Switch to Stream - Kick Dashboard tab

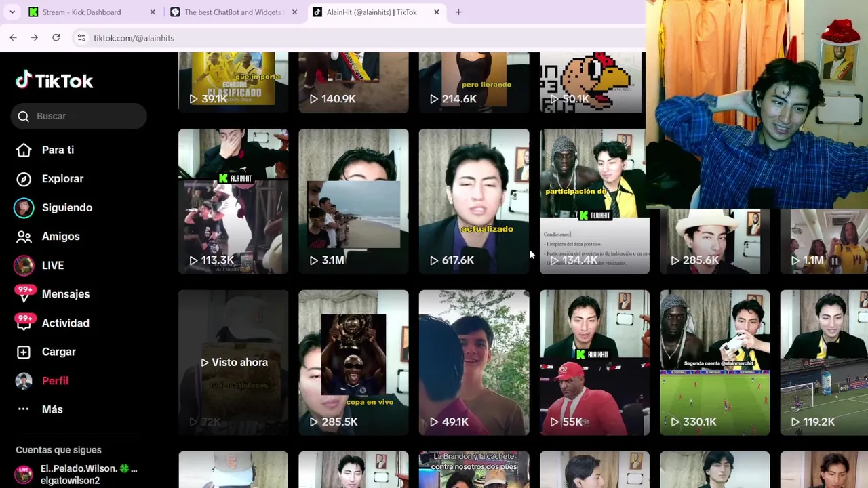(x=93, y=12)
